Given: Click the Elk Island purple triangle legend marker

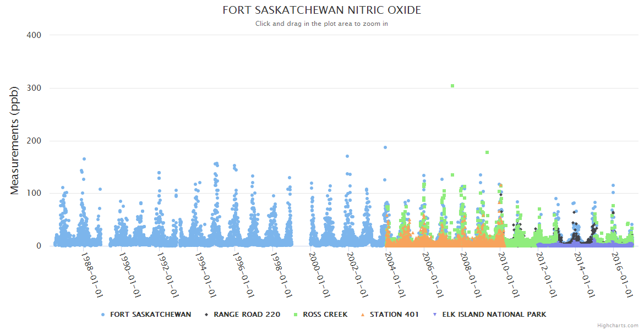Looking at the screenshot, I should [435, 315].
